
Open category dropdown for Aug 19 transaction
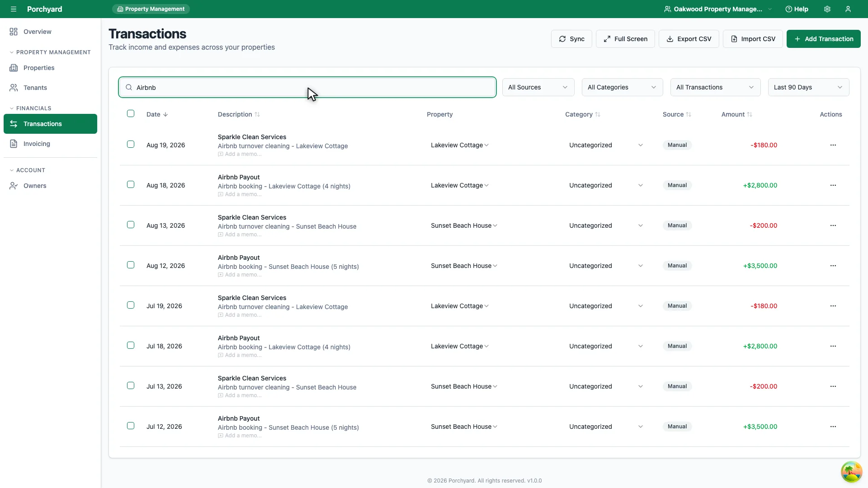click(606, 145)
